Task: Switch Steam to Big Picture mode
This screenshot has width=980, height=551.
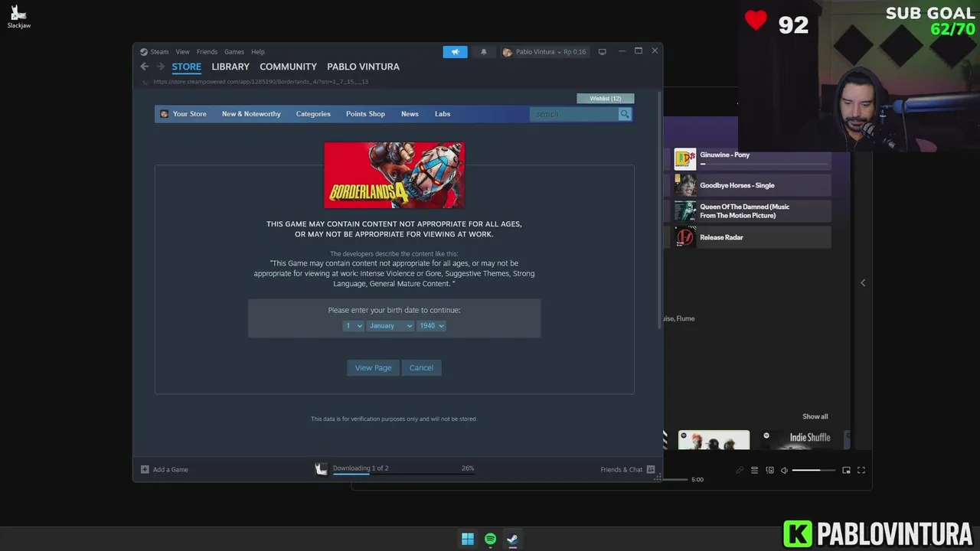Action: (602, 52)
